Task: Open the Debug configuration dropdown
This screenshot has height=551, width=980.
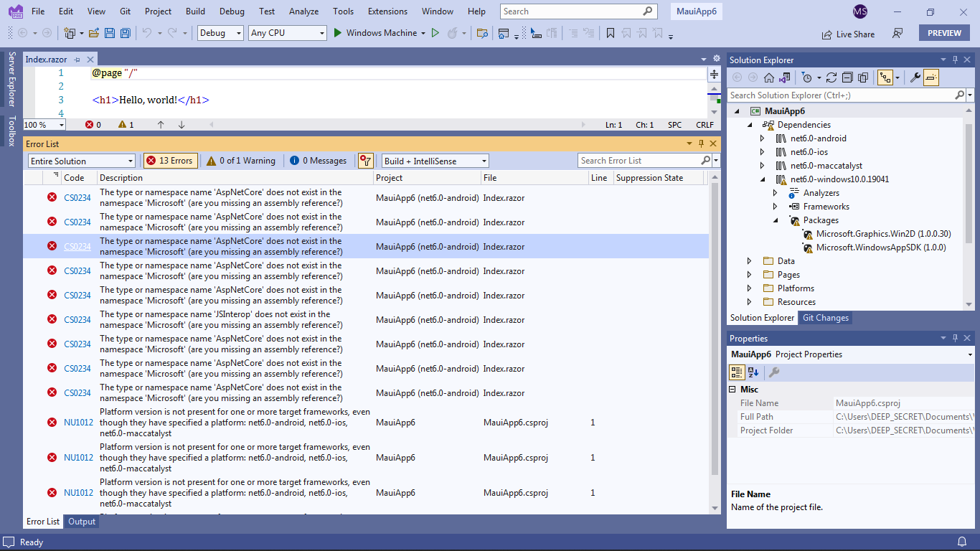Action: [220, 33]
